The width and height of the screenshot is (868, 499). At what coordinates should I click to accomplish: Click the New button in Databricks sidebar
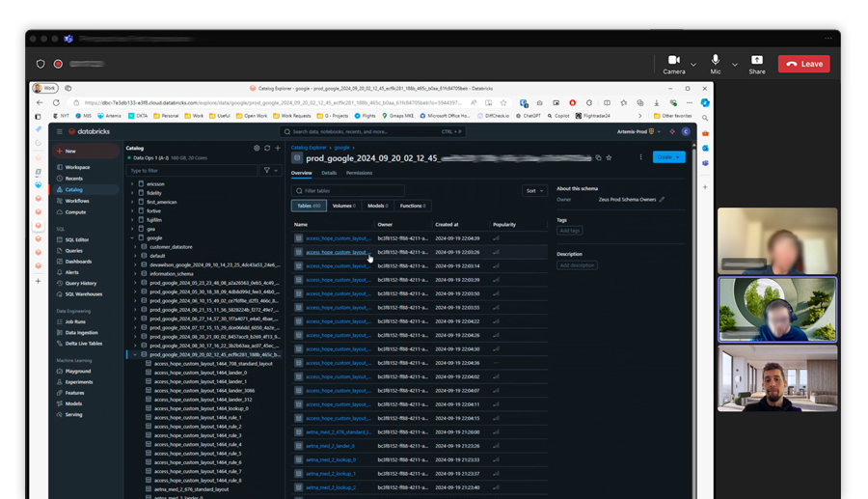(86, 151)
